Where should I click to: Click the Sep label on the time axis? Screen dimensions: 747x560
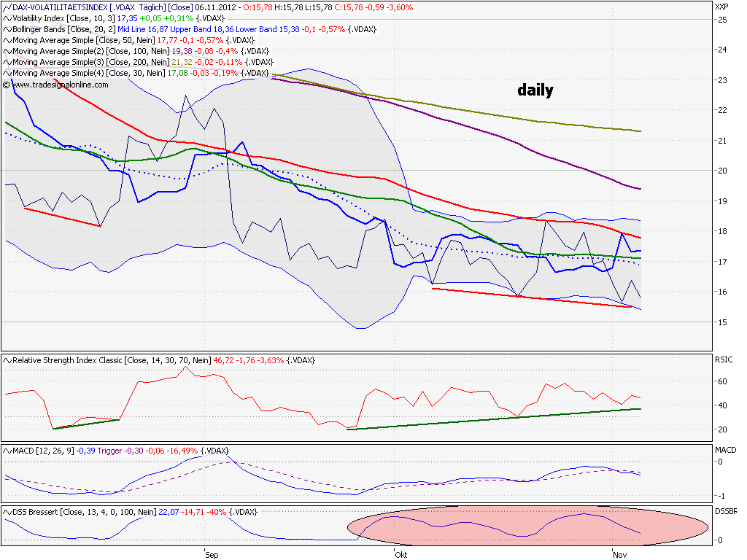pos(211,555)
